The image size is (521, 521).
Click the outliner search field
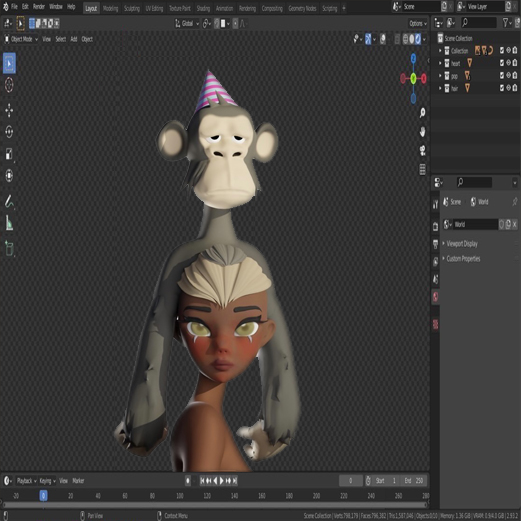click(x=478, y=23)
